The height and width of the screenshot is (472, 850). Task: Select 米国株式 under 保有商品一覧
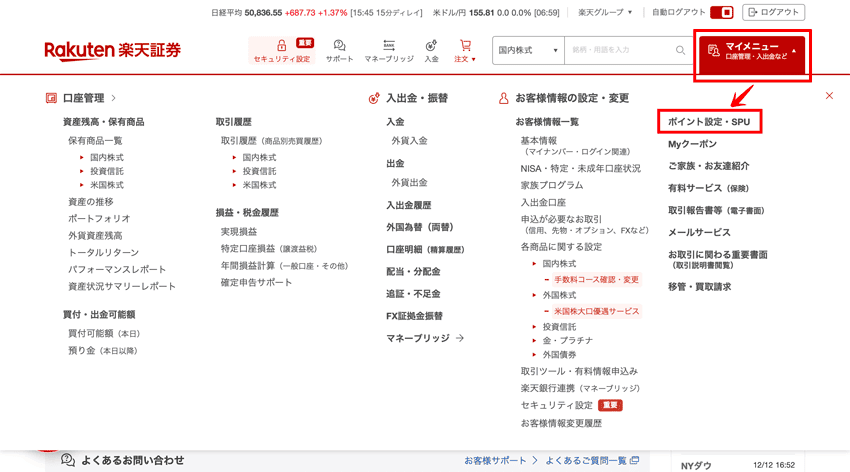[x=107, y=185]
